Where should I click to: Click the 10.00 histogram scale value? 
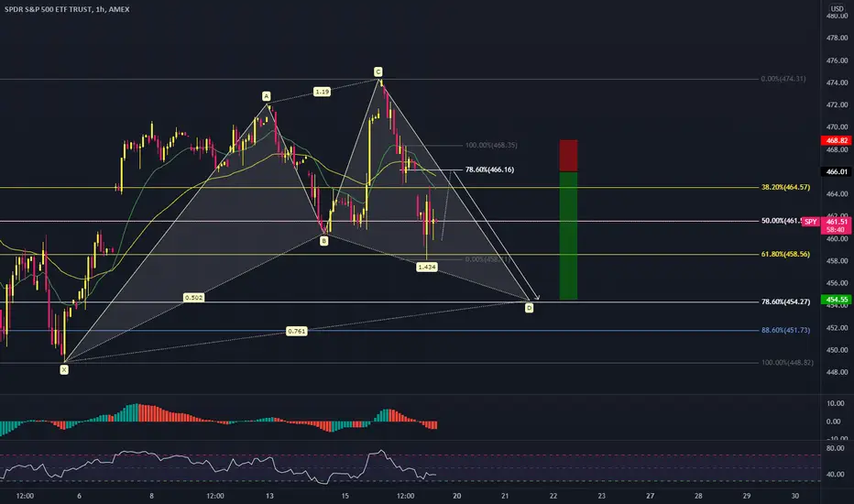coord(836,404)
